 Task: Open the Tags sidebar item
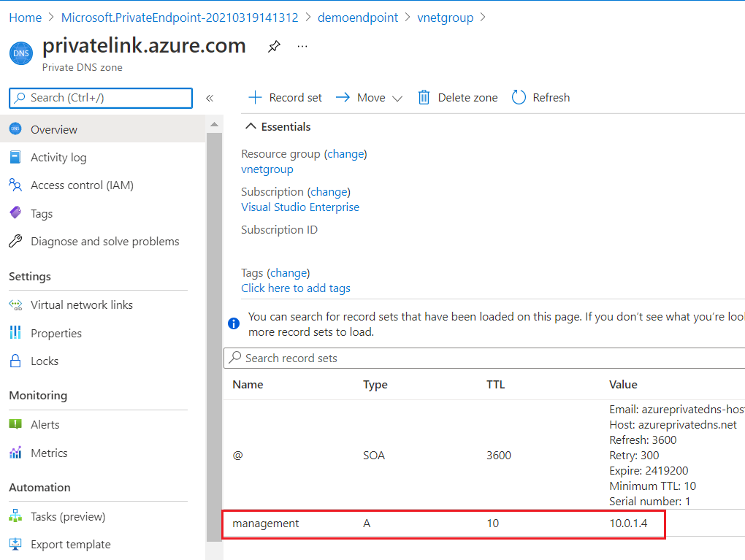pyautogui.click(x=42, y=214)
